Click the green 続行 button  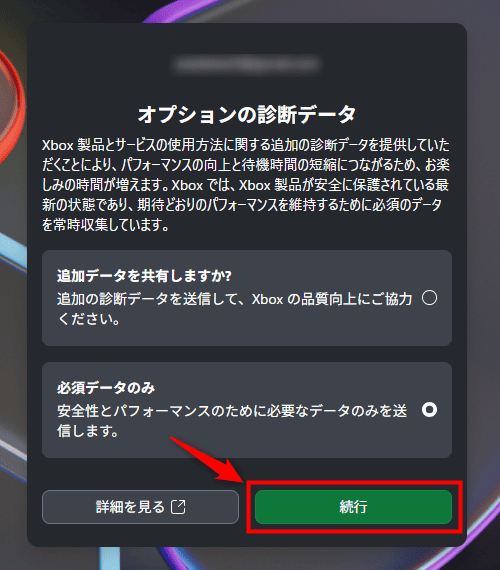click(x=353, y=507)
